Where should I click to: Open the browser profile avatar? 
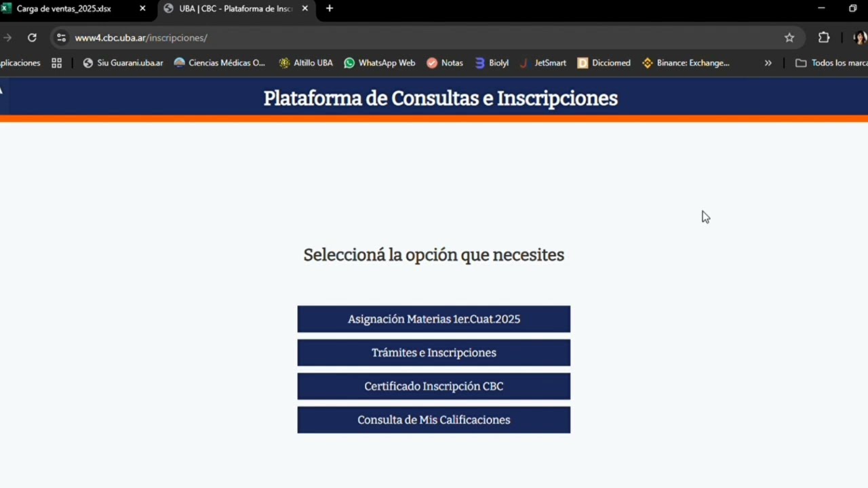coord(860,38)
